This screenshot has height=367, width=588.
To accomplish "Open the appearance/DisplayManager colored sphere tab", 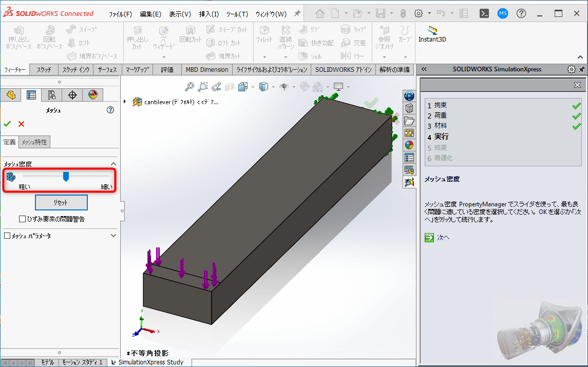I will (x=92, y=95).
